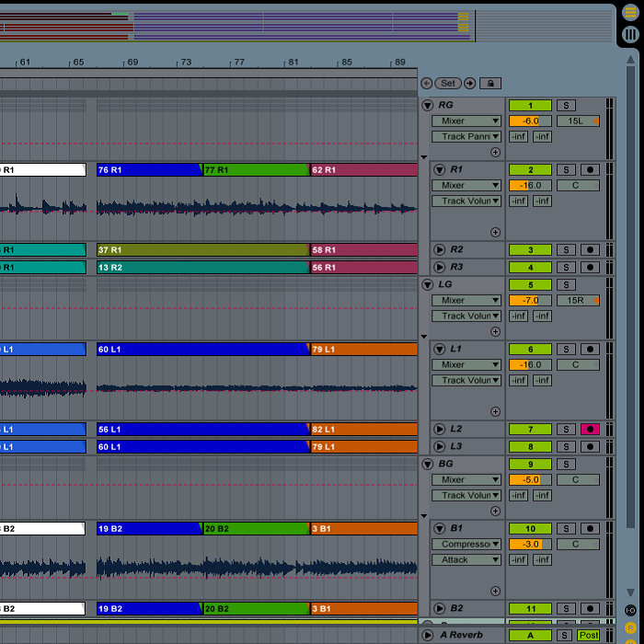Arm the R1 track for recording
This screenshot has width=644, height=644.
(x=589, y=170)
